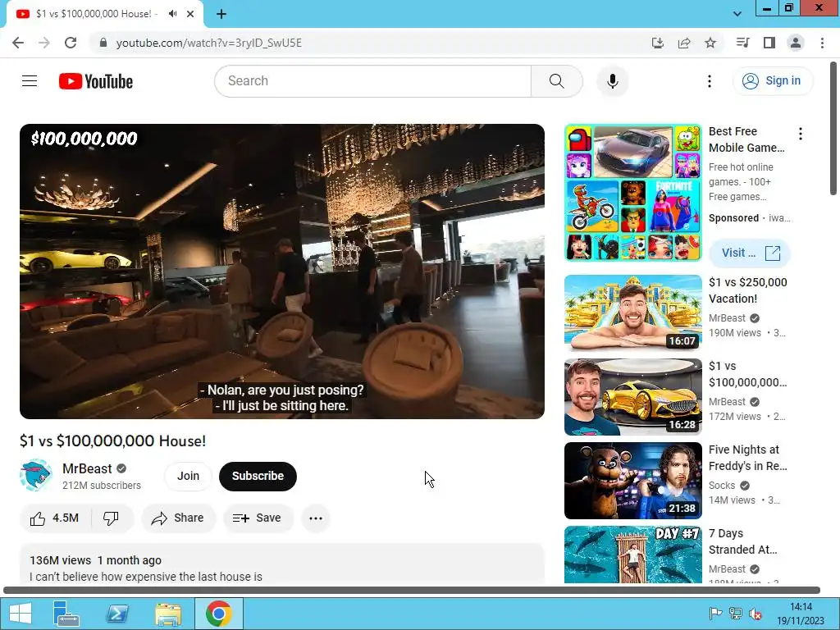
Task: Go to YouTube home via the logo
Action: coord(96,81)
